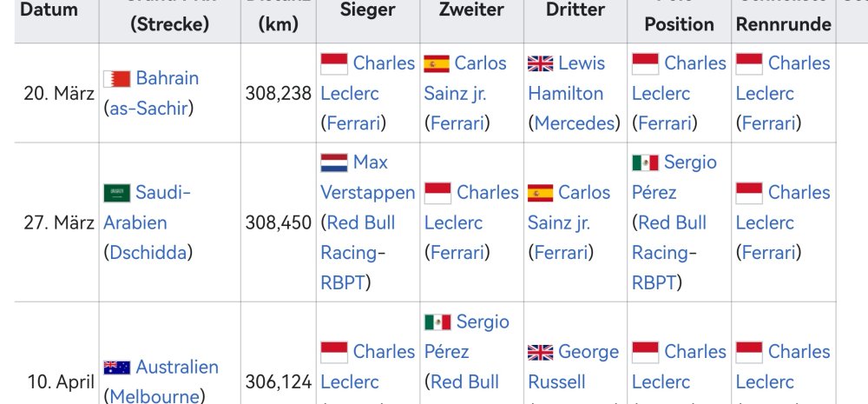Open the Max Verstappen driver link

tap(367, 177)
